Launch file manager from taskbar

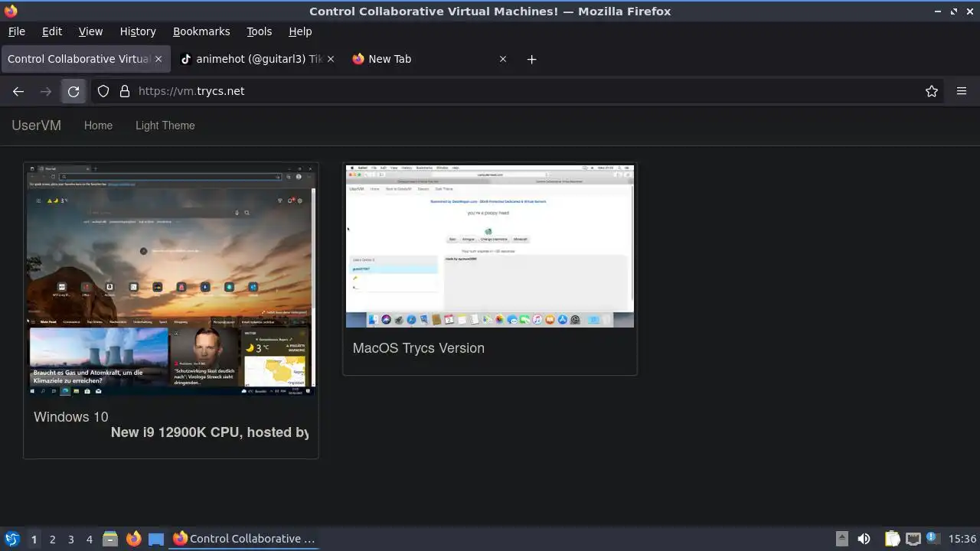point(110,539)
